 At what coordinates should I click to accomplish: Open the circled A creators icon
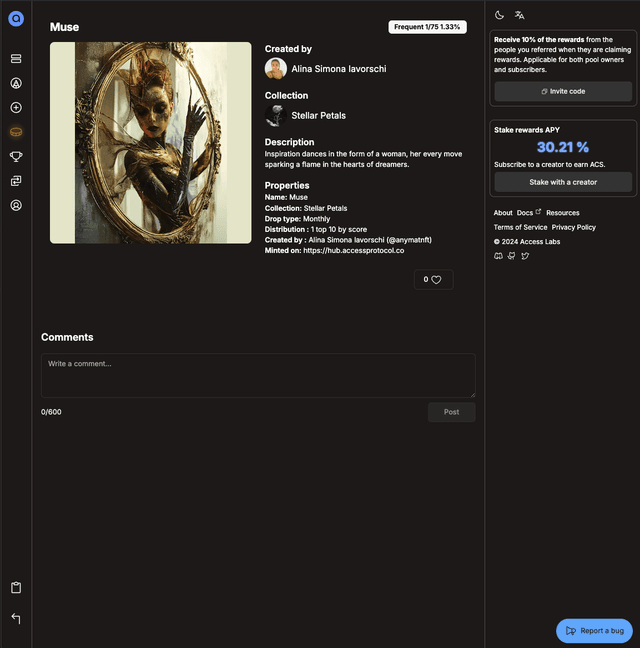click(16, 83)
